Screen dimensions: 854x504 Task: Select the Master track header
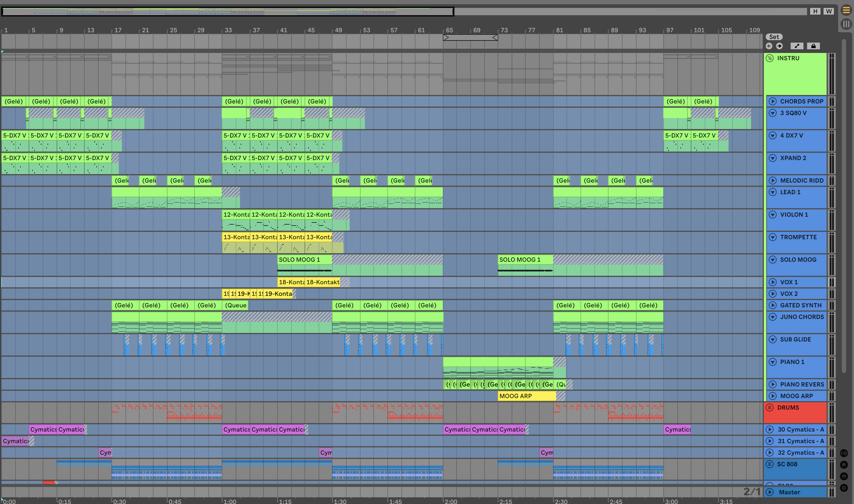pyautogui.click(x=789, y=492)
